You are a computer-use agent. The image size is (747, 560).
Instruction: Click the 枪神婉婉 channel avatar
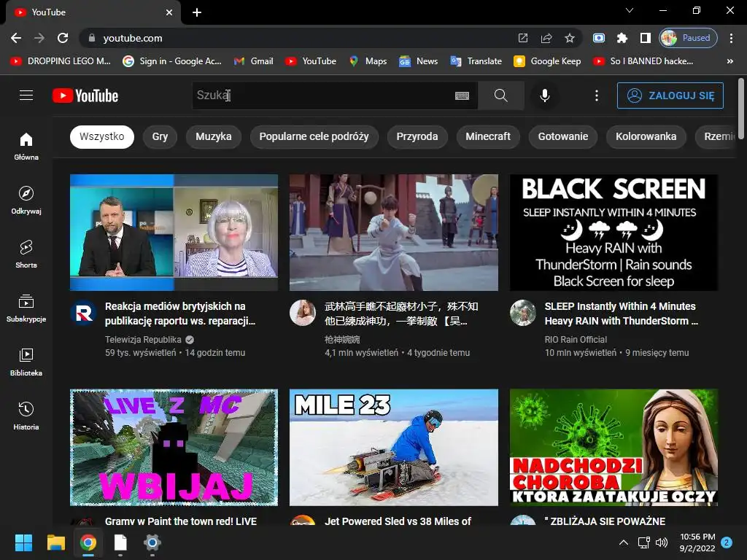click(x=303, y=313)
